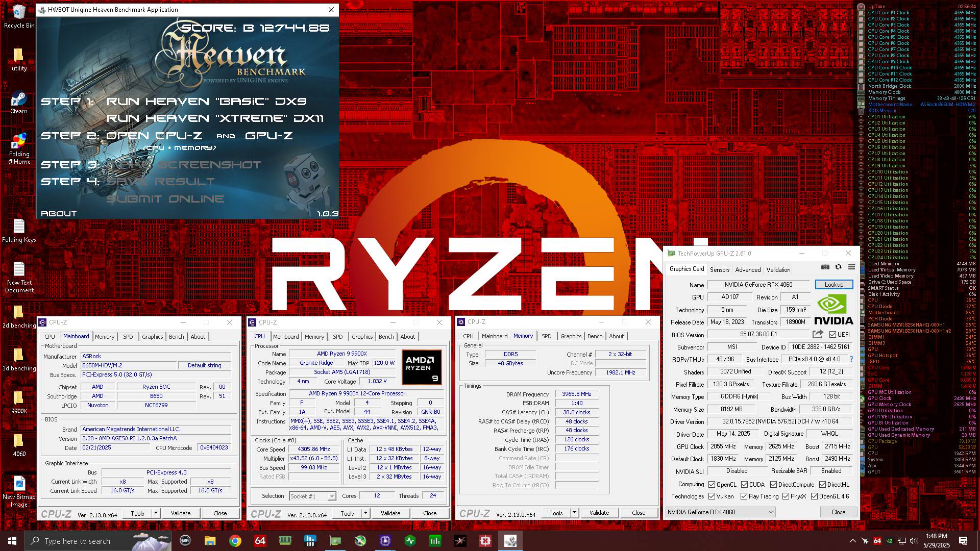This screenshot has height=551, width=980.
Task: Open New Text Document on desktop
Action: pos(19,278)
